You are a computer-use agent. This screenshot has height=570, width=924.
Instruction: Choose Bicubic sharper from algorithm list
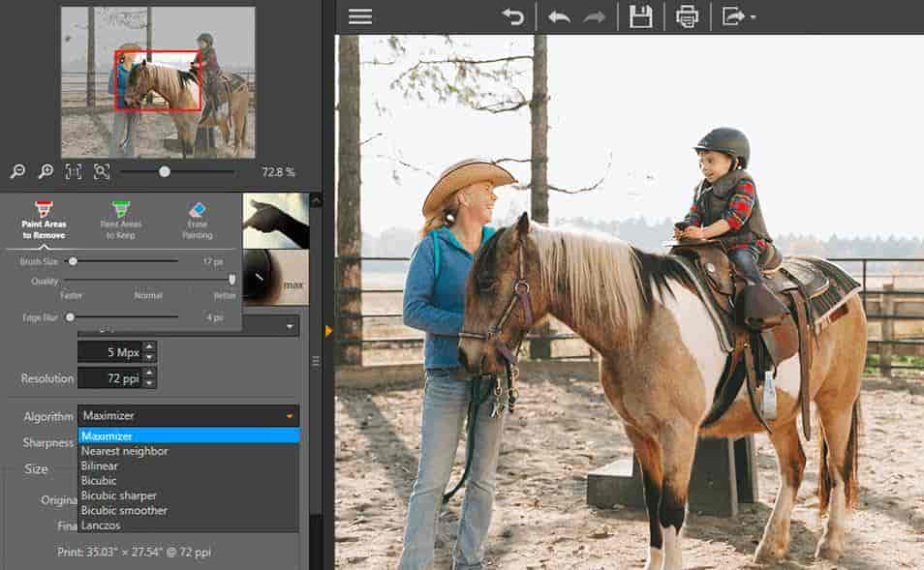pos(118,495)
